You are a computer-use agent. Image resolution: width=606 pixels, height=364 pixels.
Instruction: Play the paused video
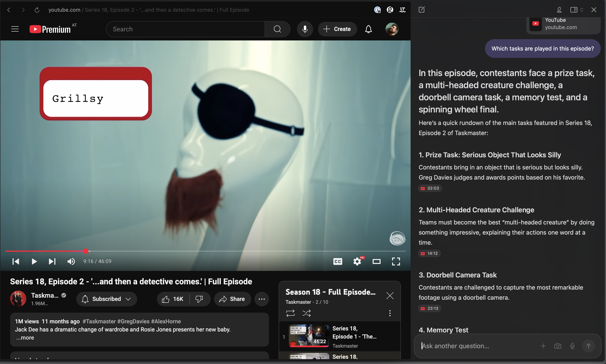(34, 261)
